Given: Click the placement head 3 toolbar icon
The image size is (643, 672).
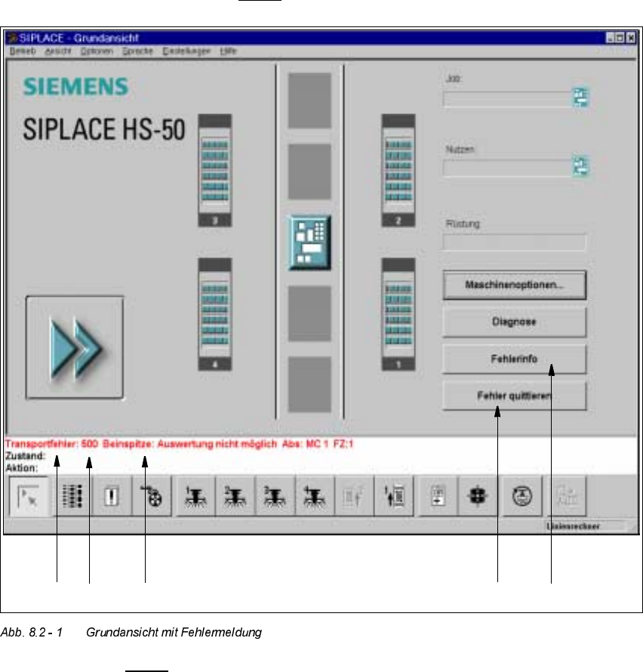Looking at the screenshot, I should click(x=274, y=496).
